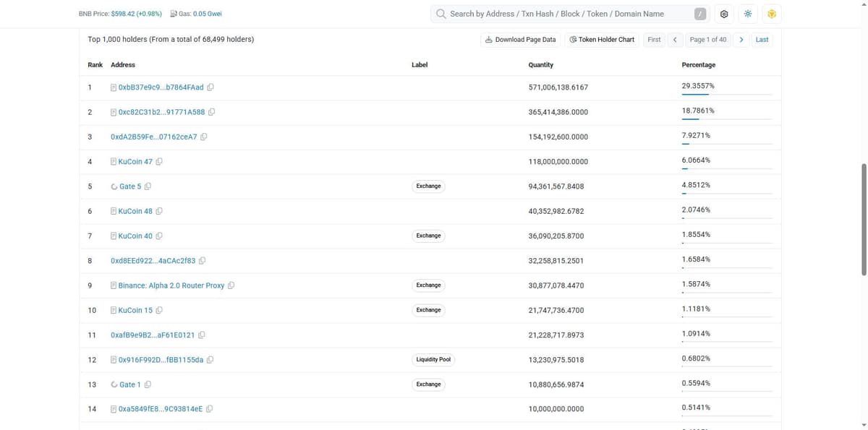Toggle the light/dark theme sun icon
868x430 pixels.
click(x=748, y=14)
